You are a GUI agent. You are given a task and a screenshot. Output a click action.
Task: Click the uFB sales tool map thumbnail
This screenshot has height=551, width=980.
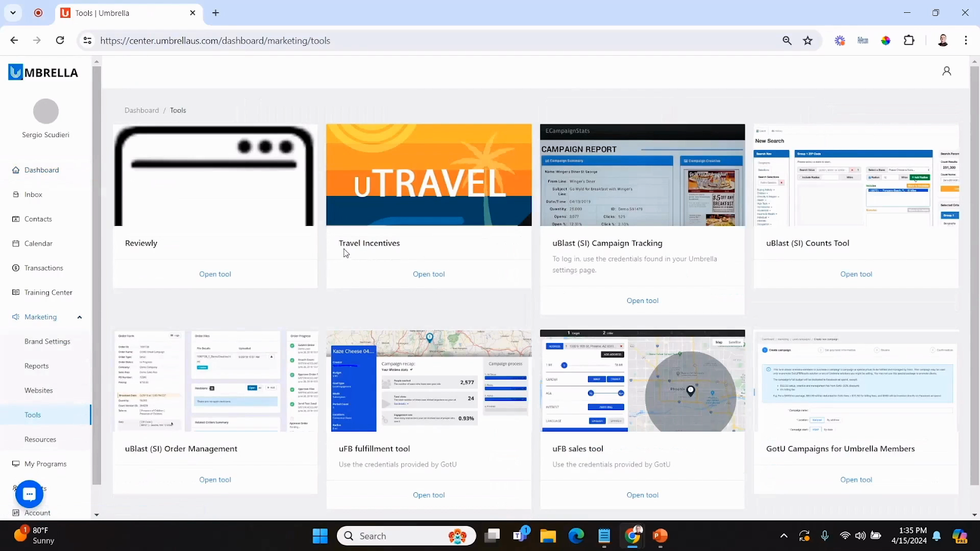pyautogui.click(x=643, y=381)
